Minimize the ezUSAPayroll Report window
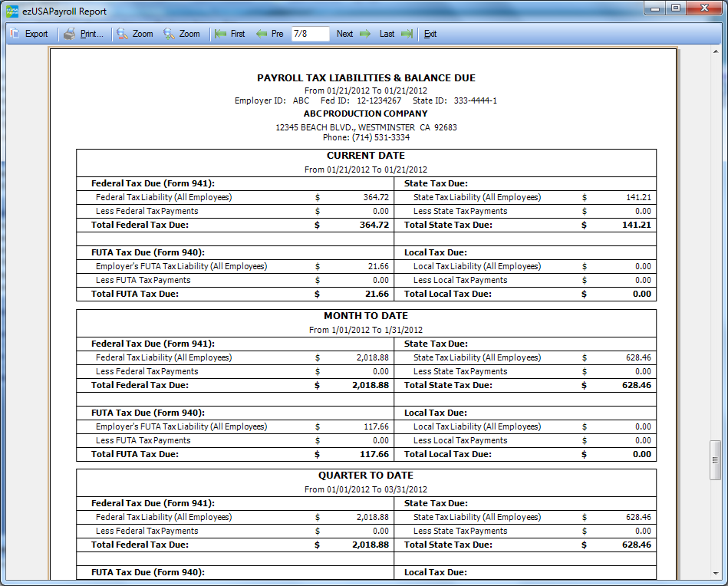This screenshot has height=586, width=728. pyautogui.click(x=654, y=8)
